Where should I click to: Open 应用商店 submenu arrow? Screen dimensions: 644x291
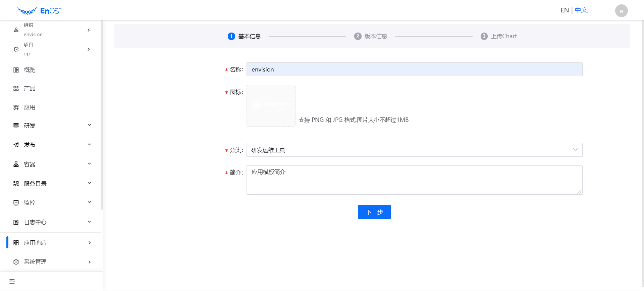pos(90,243)
